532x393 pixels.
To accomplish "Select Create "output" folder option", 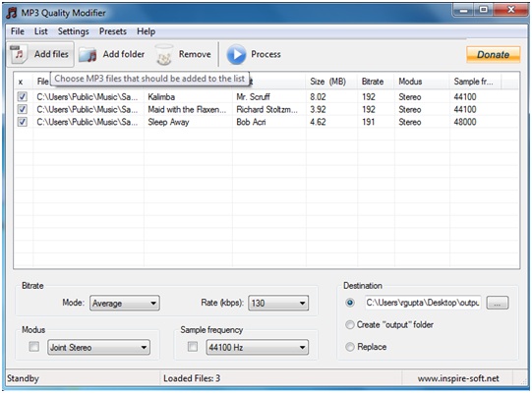I will [x=350, y=325].
